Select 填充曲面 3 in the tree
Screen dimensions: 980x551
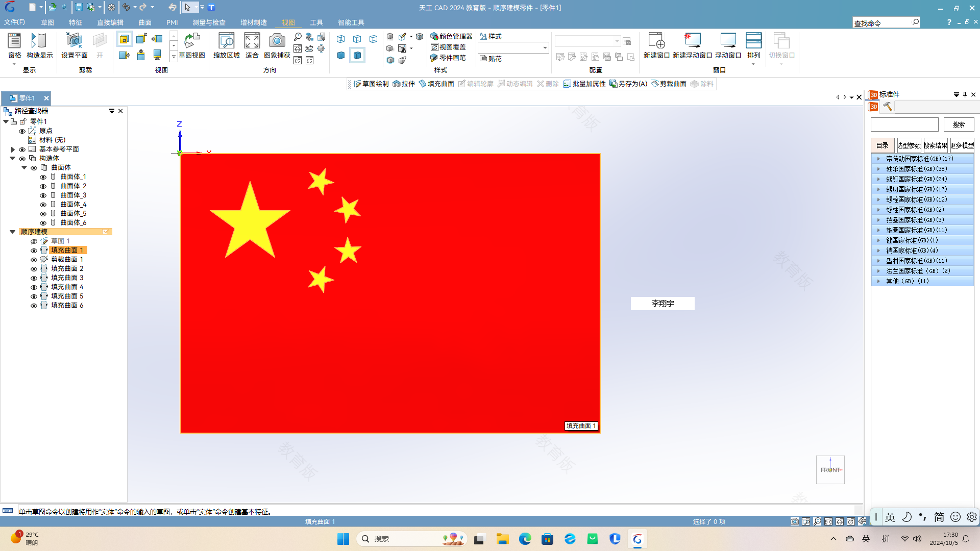[67, 278]
